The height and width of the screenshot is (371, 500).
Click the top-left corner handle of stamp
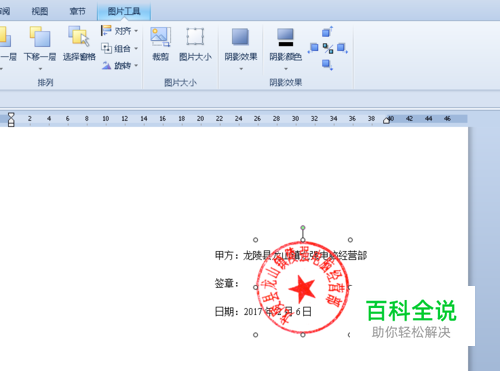255,240
